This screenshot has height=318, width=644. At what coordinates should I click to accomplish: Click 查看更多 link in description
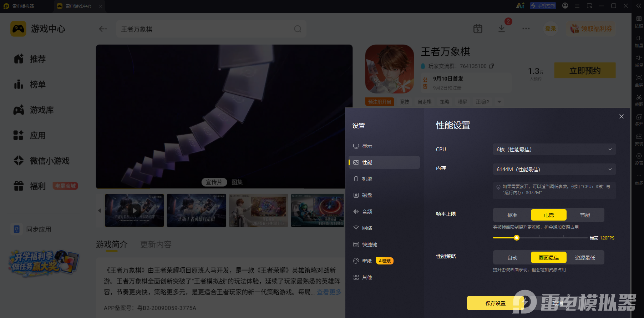pos(329,292)
